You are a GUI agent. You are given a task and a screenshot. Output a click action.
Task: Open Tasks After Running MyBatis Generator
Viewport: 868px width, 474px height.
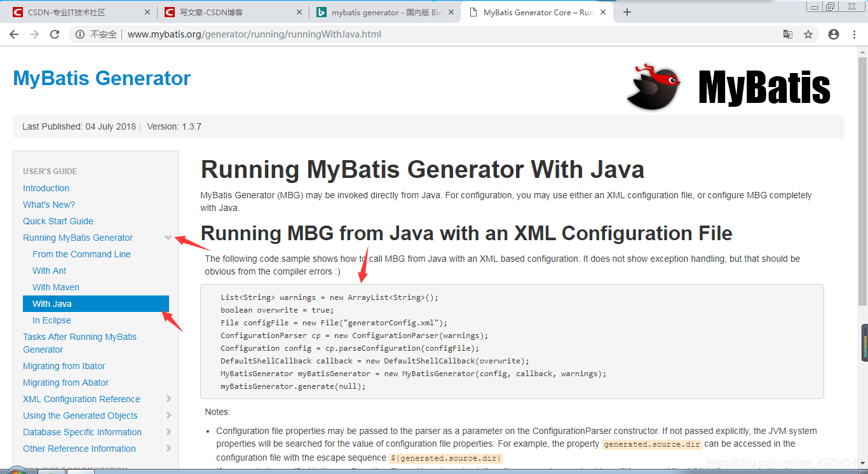coord(79,343)
